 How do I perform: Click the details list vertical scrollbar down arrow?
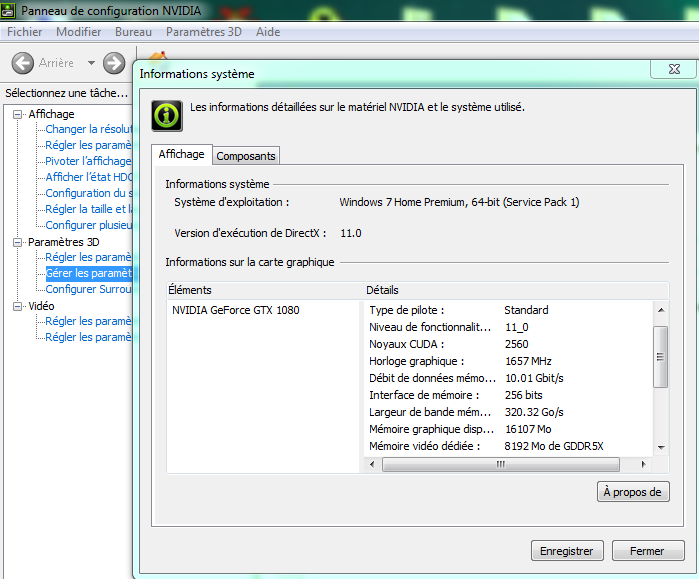tap(660, 448)
